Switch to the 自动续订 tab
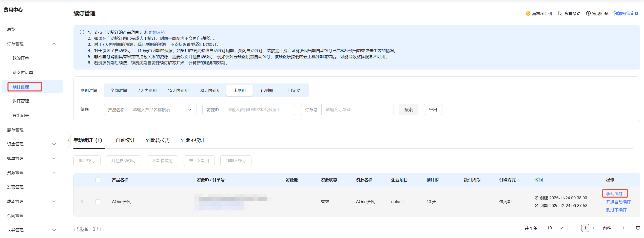 (x=125, y=140)
